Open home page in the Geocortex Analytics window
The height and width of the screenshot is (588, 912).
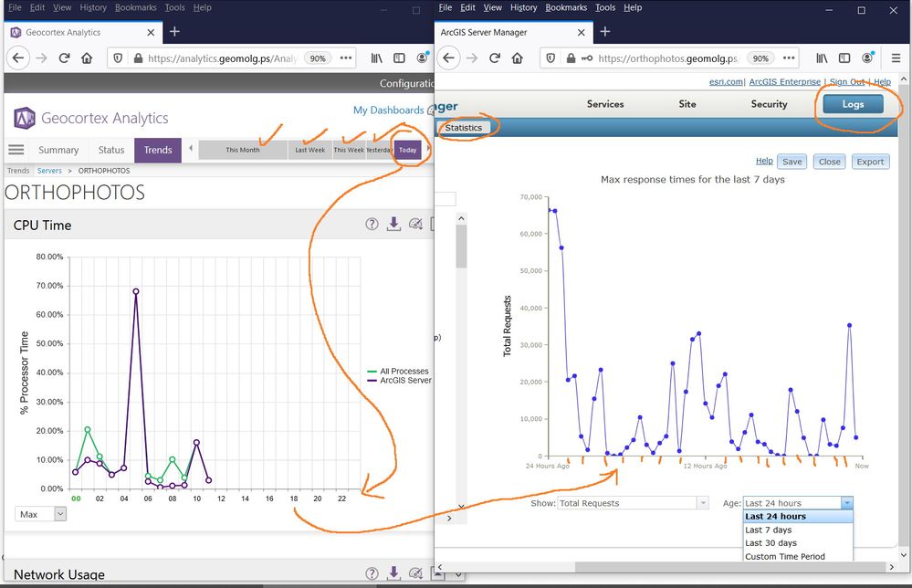[x=87, y=58]
